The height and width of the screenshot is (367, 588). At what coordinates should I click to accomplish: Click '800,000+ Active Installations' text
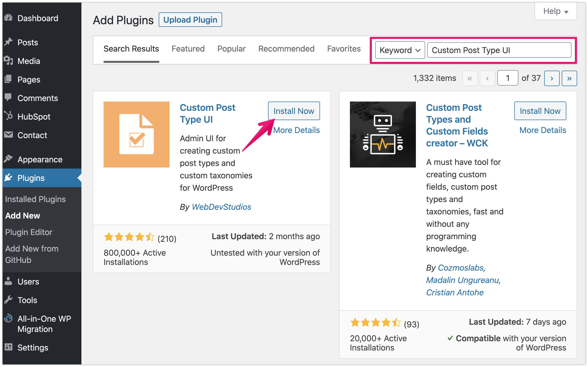pyautogui.click(x=135, y=257)
